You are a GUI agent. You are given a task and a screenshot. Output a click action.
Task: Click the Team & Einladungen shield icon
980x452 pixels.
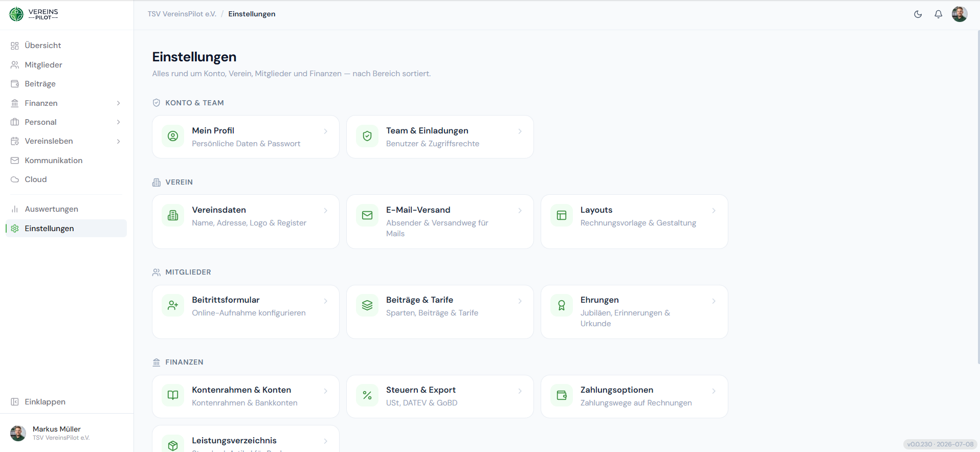(x=367, y=136)
